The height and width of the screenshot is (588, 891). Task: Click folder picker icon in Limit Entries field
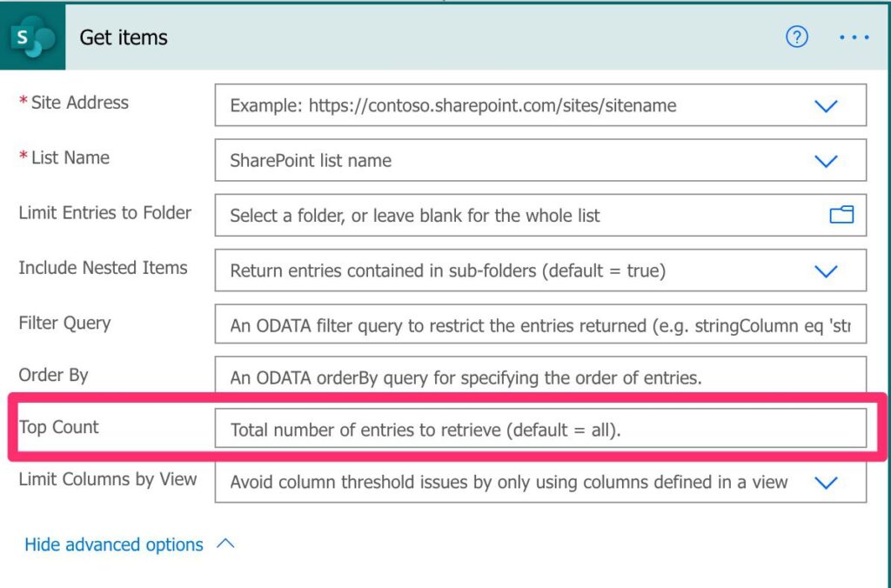(x=841, y=215)
